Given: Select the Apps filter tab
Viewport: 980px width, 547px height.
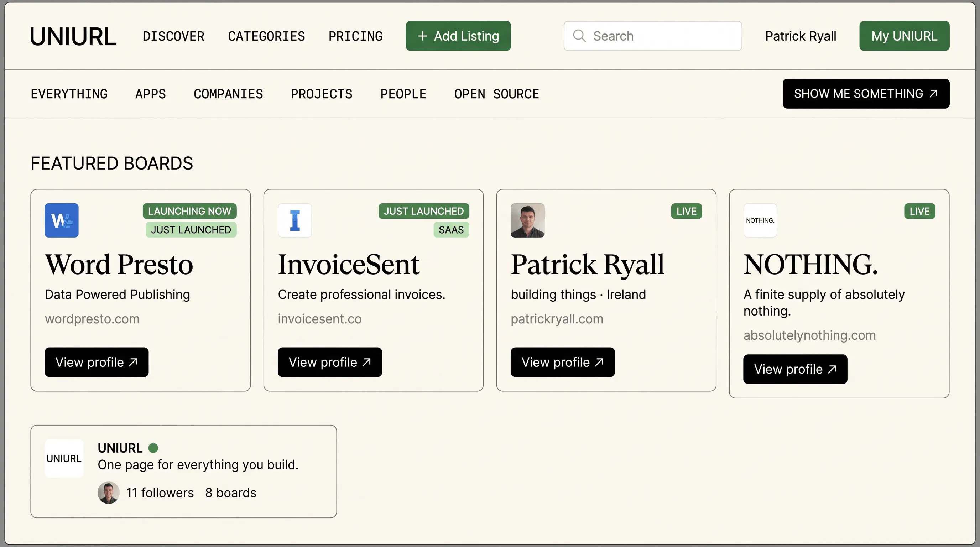Looking at the screenshot, I should click(151, 94).
